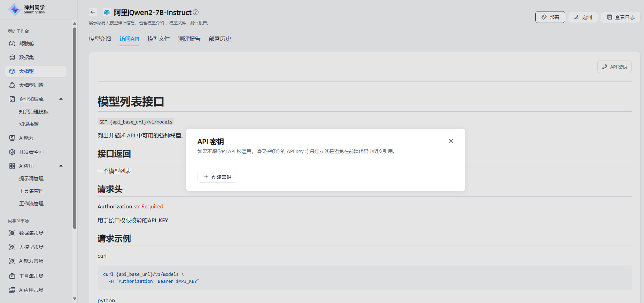This screenshot has width=644, height=303.
Task: Click the back arrow beside model title
Action: pyautogui.click(x=93, y=12)
